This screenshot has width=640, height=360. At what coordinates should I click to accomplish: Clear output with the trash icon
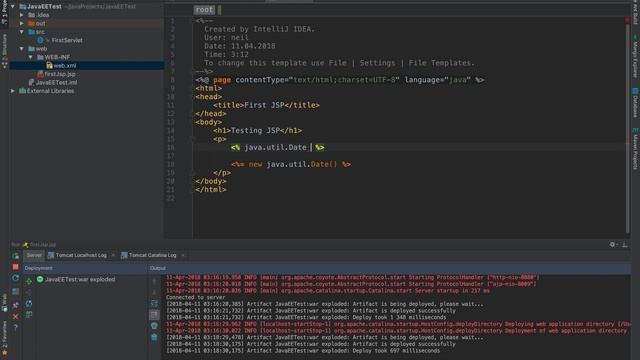tap(154, 337)
